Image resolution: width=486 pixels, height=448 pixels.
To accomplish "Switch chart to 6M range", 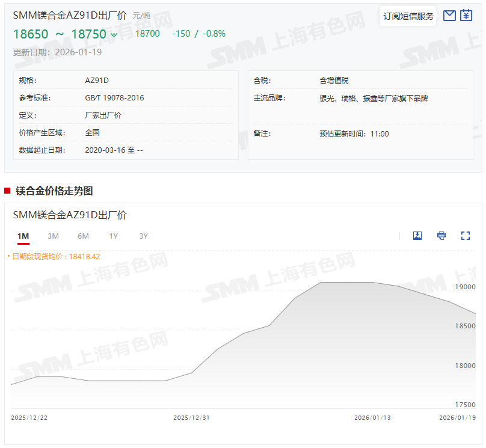I will coord(83,236).
